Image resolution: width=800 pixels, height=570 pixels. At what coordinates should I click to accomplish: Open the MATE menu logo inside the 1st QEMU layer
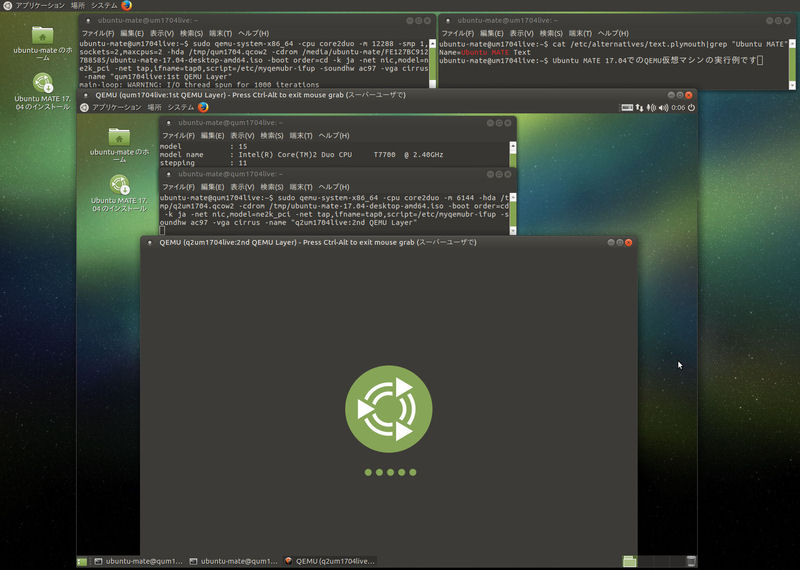point(84,107)
